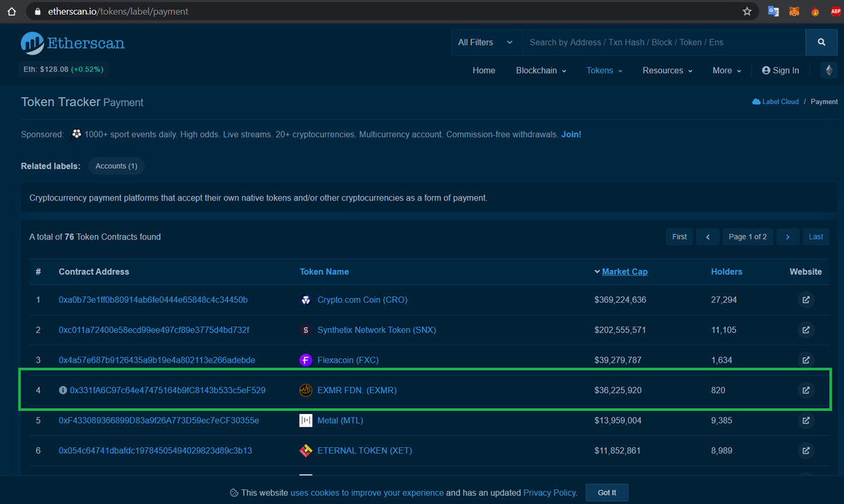The width and height of the screenshot is (844, 504).
Task: Bookmark this page with the star icon
Action: tap(747, 11)
